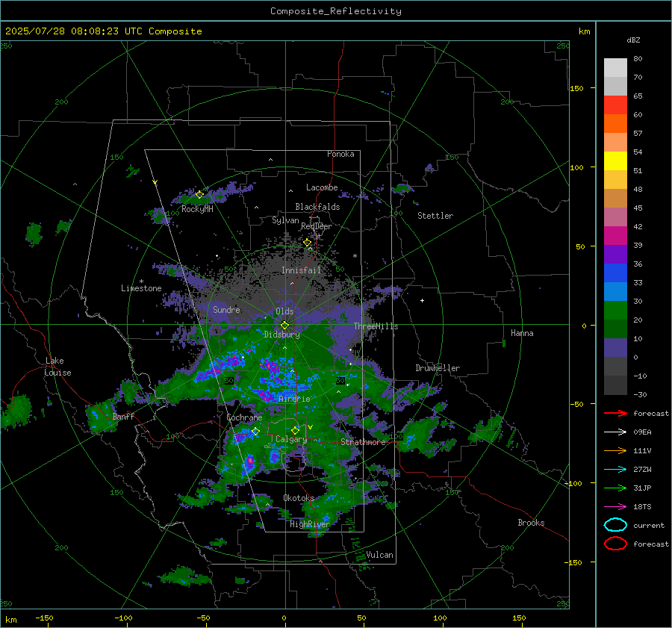Select the Strathmore label
The image size is (672, 628).
point(363,442)
